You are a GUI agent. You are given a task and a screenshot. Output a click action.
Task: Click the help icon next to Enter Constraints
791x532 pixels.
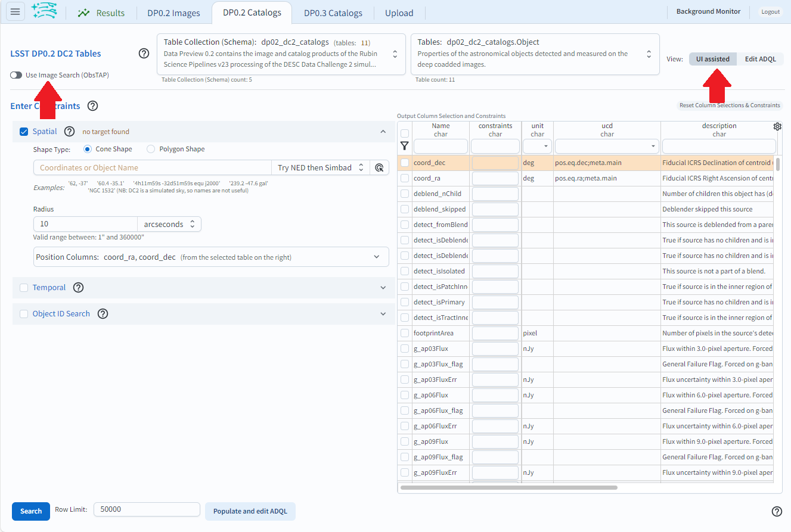coord(92,105)
